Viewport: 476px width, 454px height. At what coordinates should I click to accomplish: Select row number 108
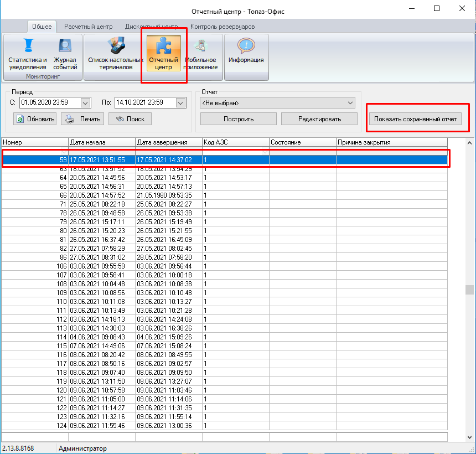pyautogui.click(x=224, y=283)
